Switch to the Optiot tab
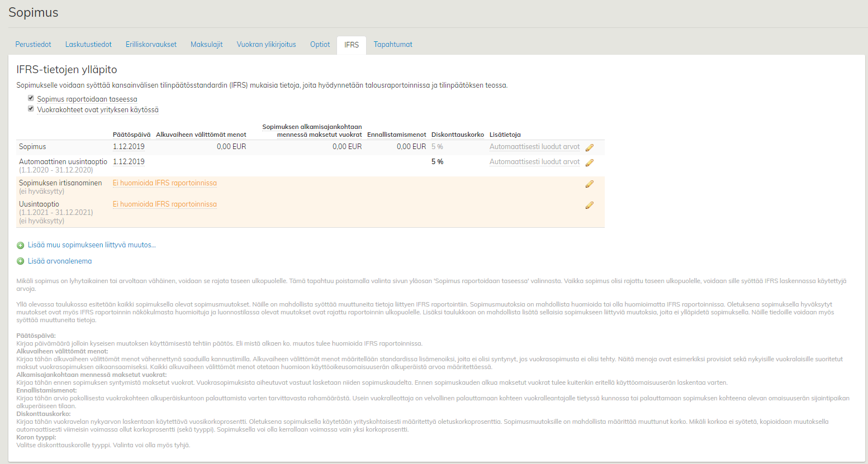This screenshot has height=464, width=868. [320, 45]
